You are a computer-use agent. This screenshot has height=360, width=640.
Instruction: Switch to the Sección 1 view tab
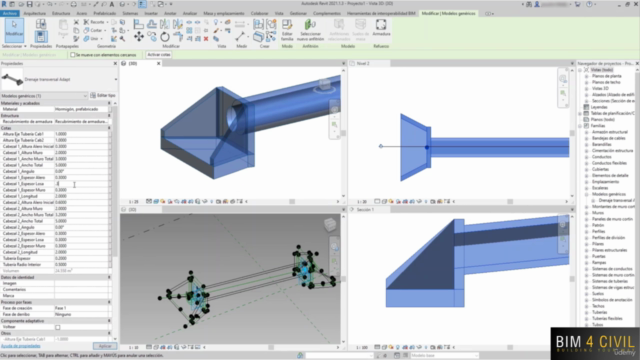(x=364, y=209)
